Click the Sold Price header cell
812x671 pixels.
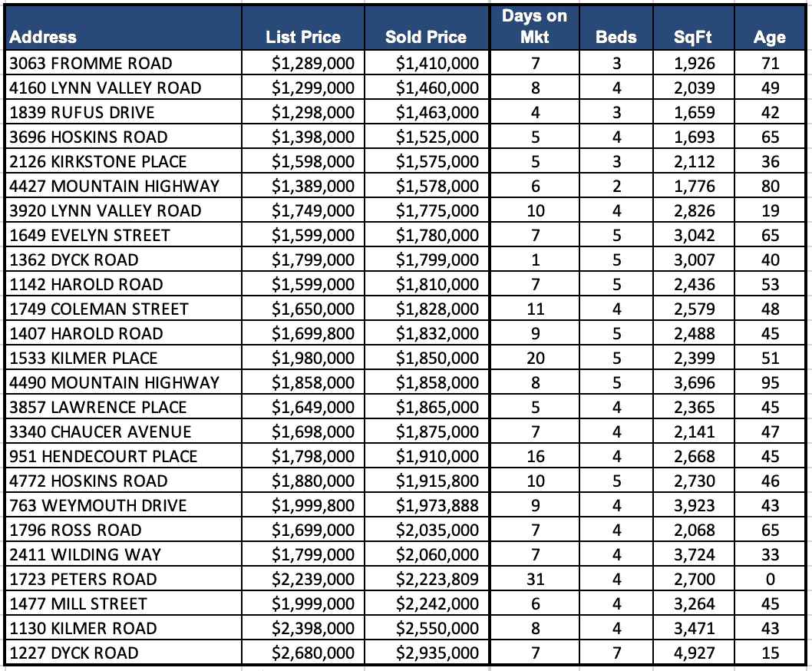click(x=426, y=37)
